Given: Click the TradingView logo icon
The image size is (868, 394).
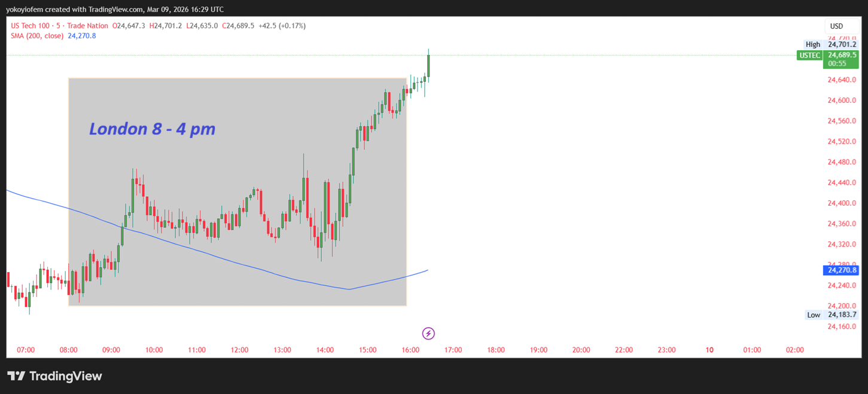Looking at the screenshot, I should [x=16, y=376].
